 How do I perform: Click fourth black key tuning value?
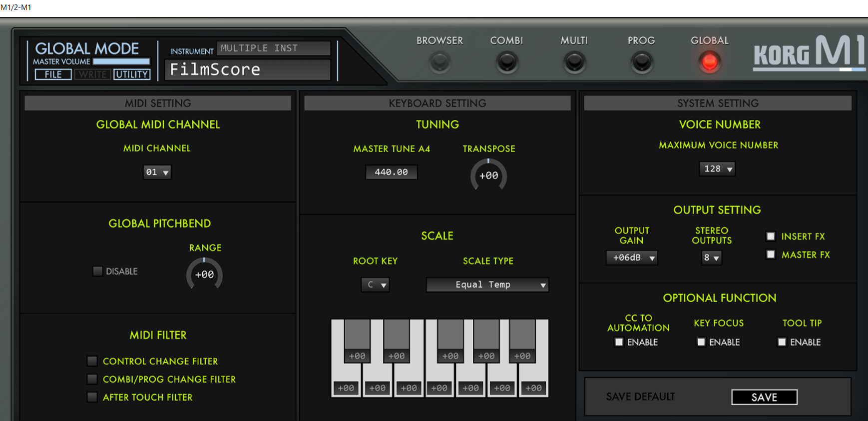pos(486,356)
